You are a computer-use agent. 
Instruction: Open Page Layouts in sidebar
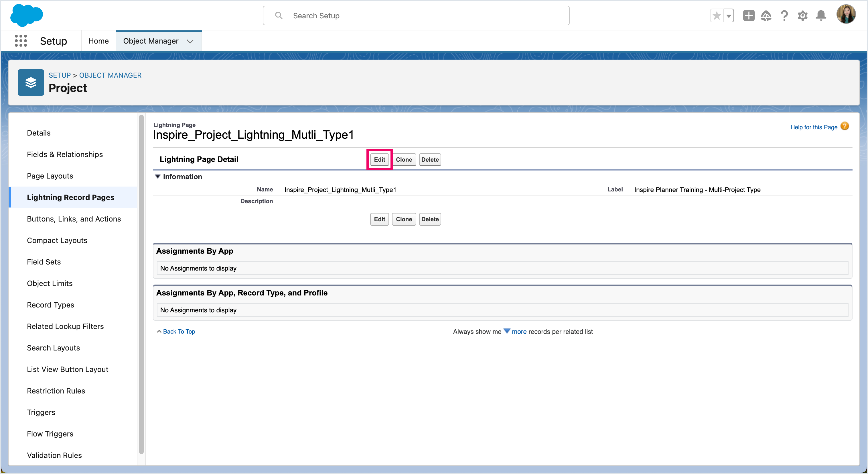click(50, 176)
